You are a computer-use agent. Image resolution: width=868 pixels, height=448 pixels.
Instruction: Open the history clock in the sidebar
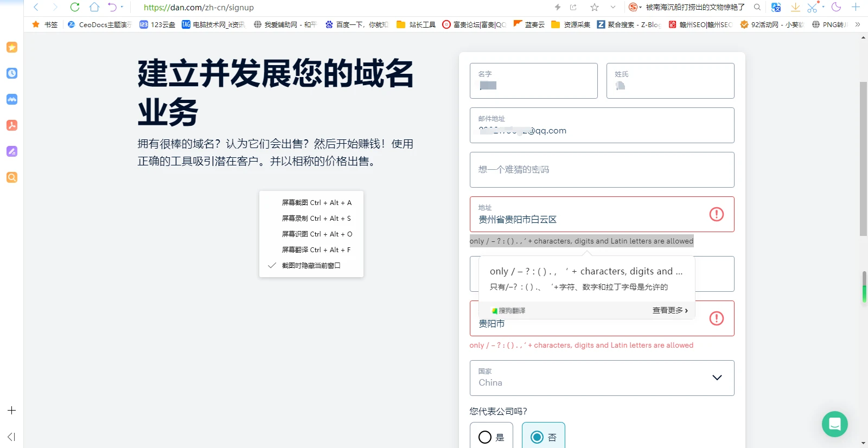click(12, 73)
